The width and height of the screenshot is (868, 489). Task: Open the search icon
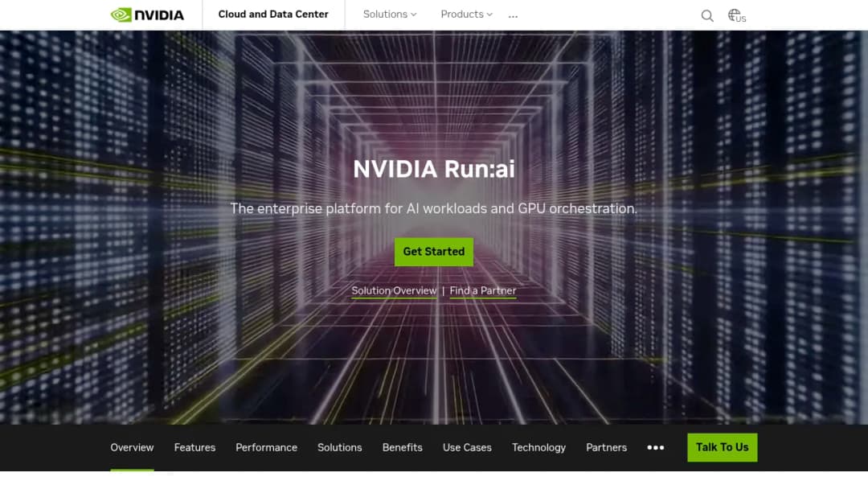[707, 15]
